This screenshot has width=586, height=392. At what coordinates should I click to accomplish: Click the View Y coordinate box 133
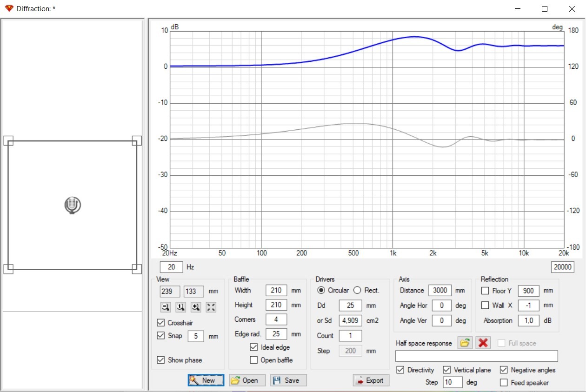point(193,292)
